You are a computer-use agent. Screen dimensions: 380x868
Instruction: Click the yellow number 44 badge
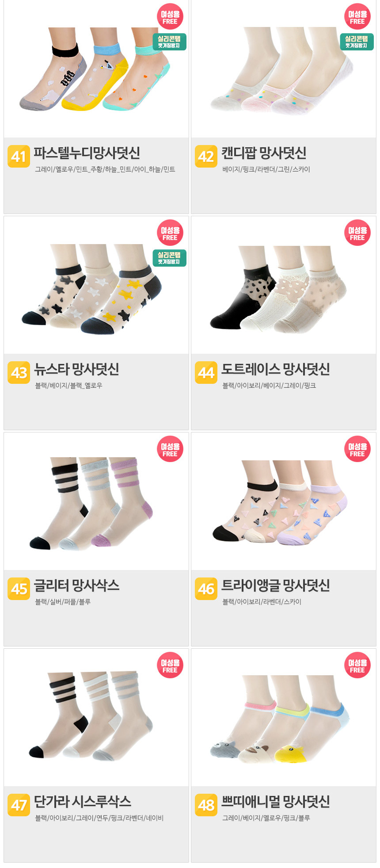click(x=206, y=373)
